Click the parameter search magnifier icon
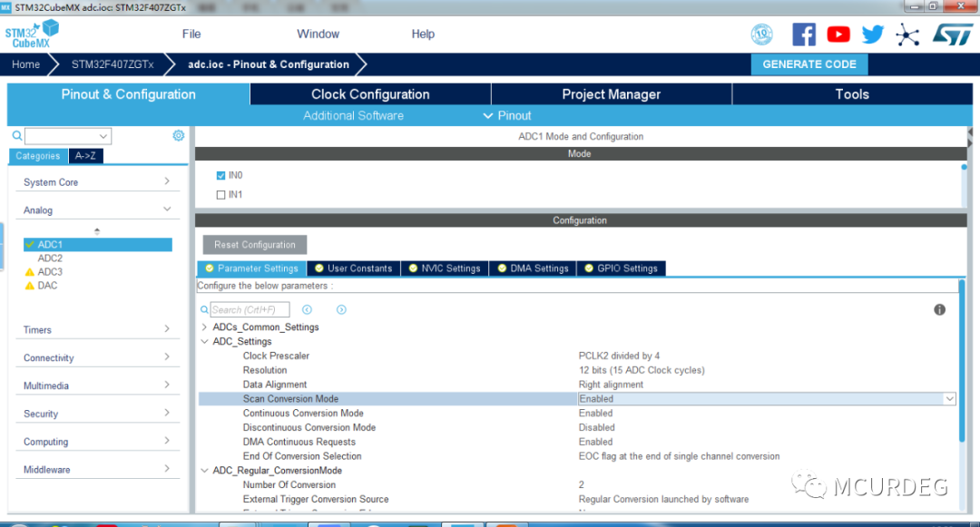 (x=204, y=309)
